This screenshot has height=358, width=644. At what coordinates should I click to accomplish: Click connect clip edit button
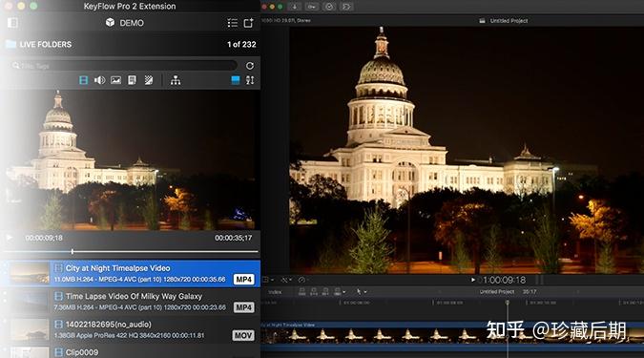tap(301, 292)
